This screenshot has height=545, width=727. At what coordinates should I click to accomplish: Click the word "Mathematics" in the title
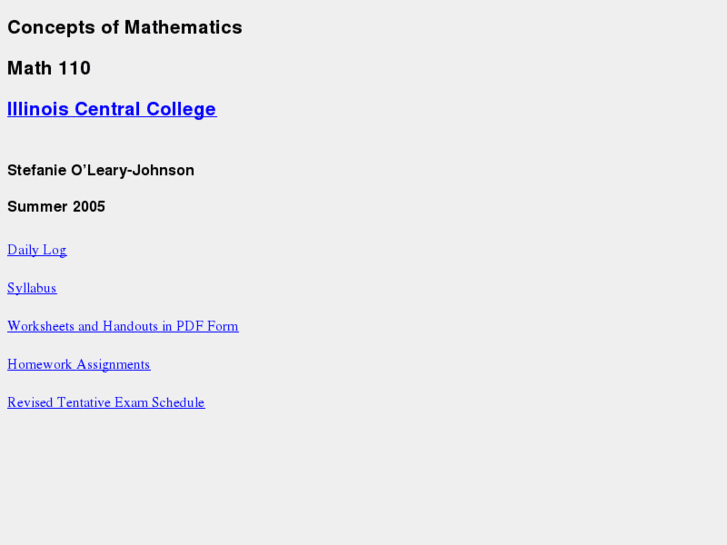click(183, 28)
